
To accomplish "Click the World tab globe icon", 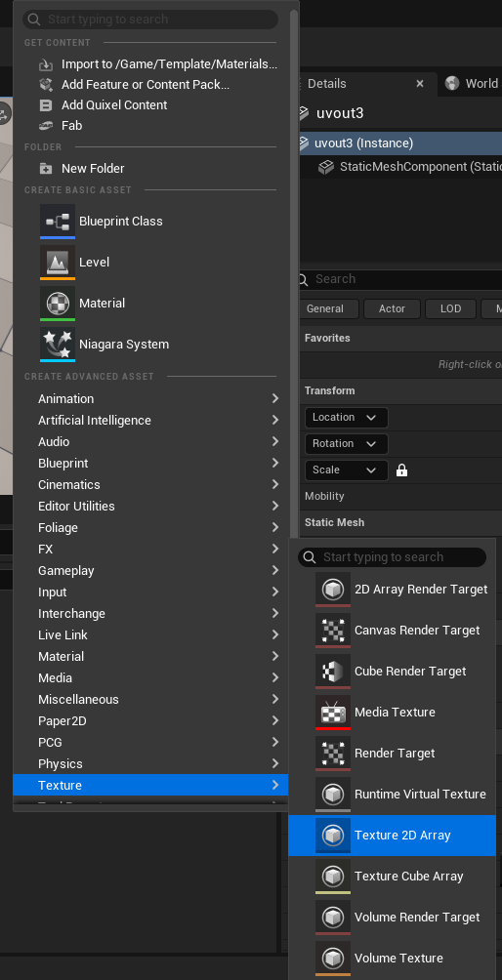I will (x=451, y=83).
